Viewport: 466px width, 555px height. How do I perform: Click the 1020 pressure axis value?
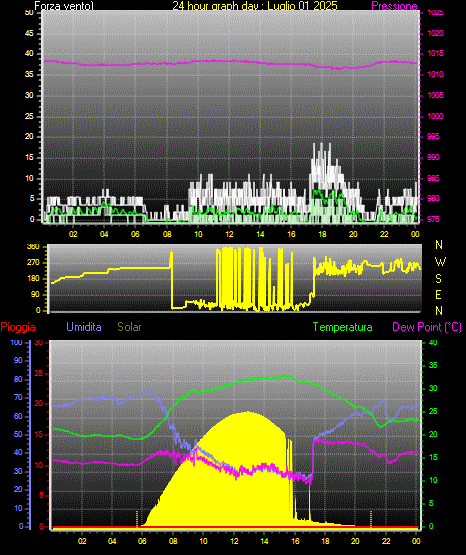tap(435, 33)
